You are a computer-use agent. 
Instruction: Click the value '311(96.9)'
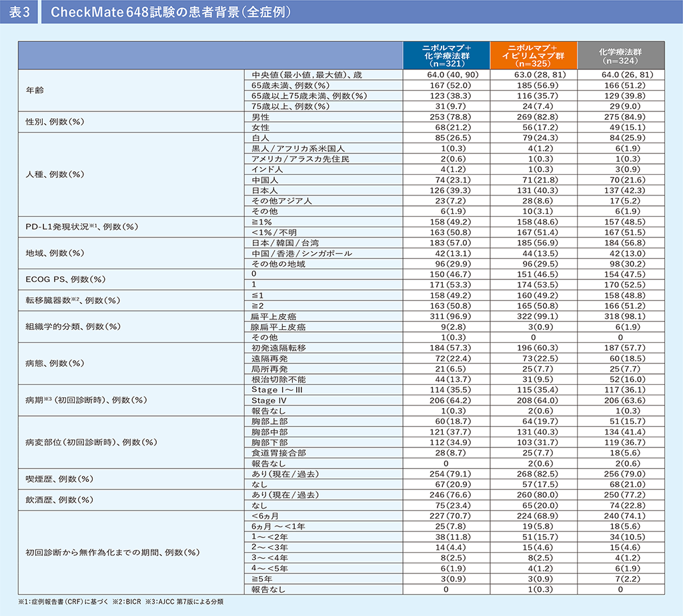(x=450, y=317)
